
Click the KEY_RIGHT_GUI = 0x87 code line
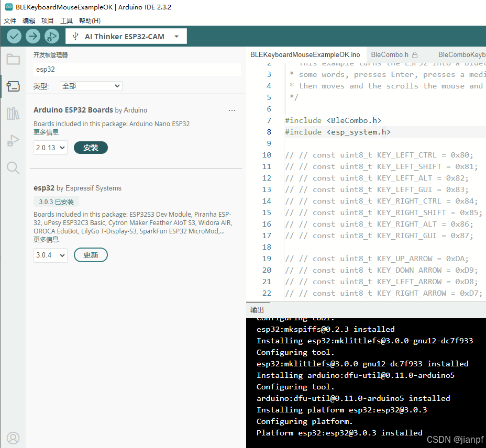coord(379,236)
